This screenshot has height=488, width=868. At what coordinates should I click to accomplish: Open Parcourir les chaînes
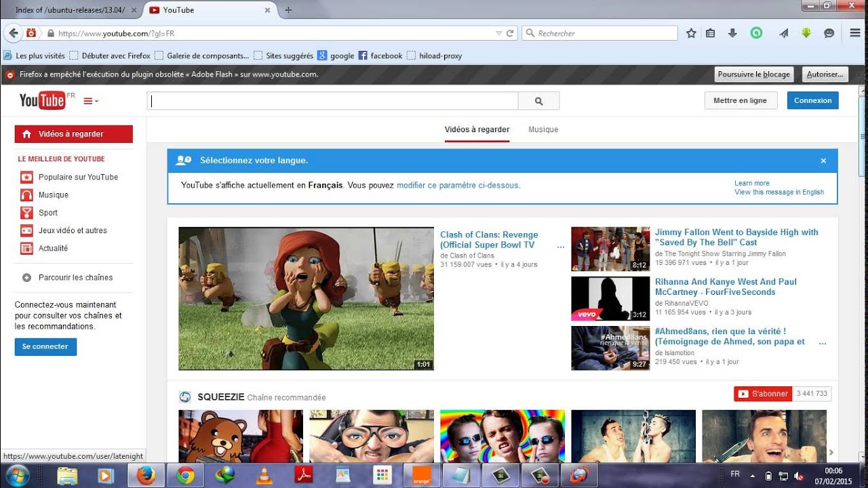click(x=74, y=277)
